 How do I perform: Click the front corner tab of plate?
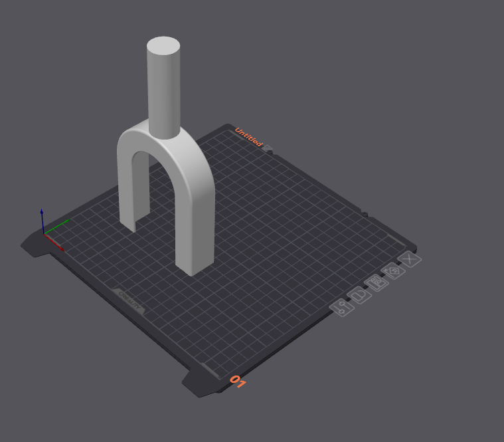199,383
